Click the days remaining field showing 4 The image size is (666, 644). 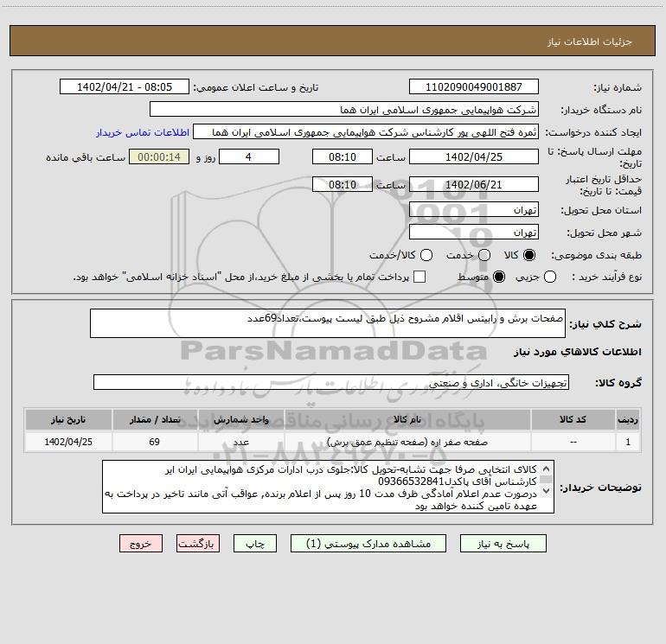249,156
